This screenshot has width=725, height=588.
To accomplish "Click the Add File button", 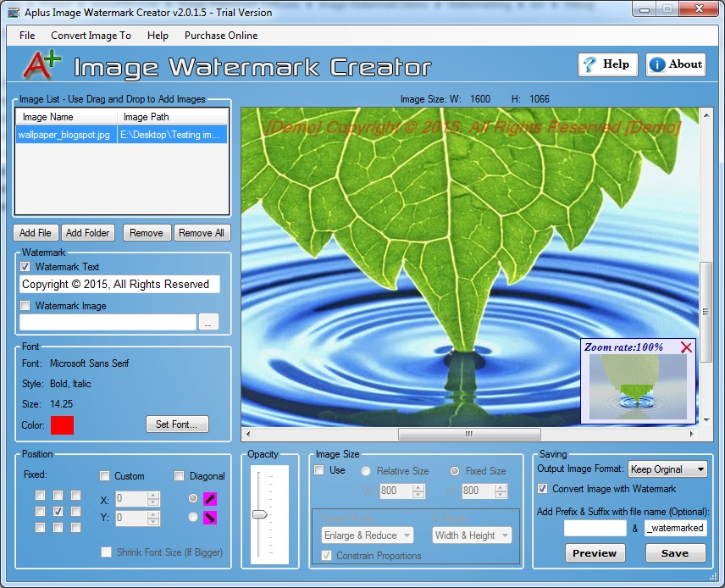I will pos(36,233).
